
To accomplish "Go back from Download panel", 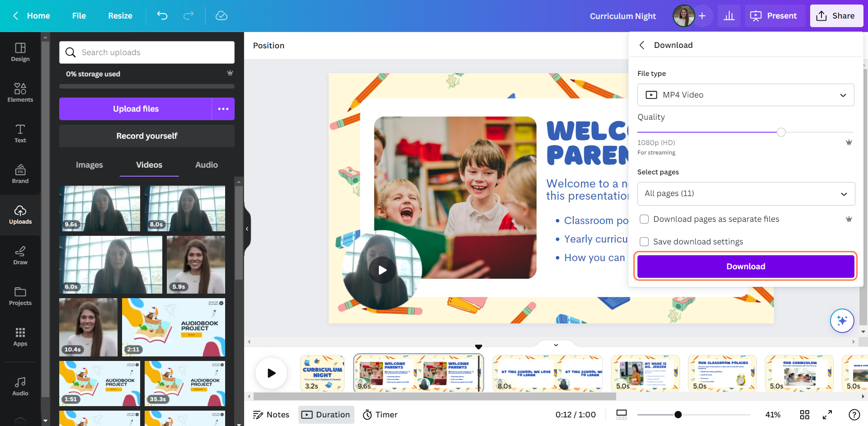I will tap(642, 45).
